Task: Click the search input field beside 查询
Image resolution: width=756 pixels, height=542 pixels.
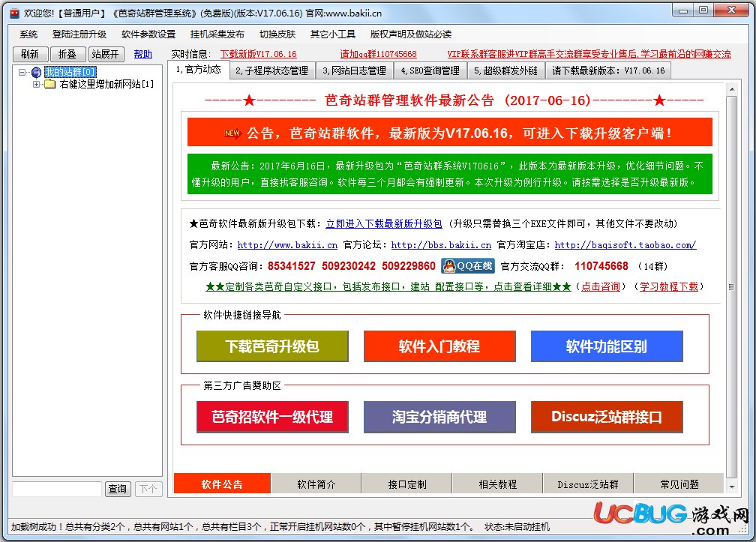Action: (x=57, y=489)
